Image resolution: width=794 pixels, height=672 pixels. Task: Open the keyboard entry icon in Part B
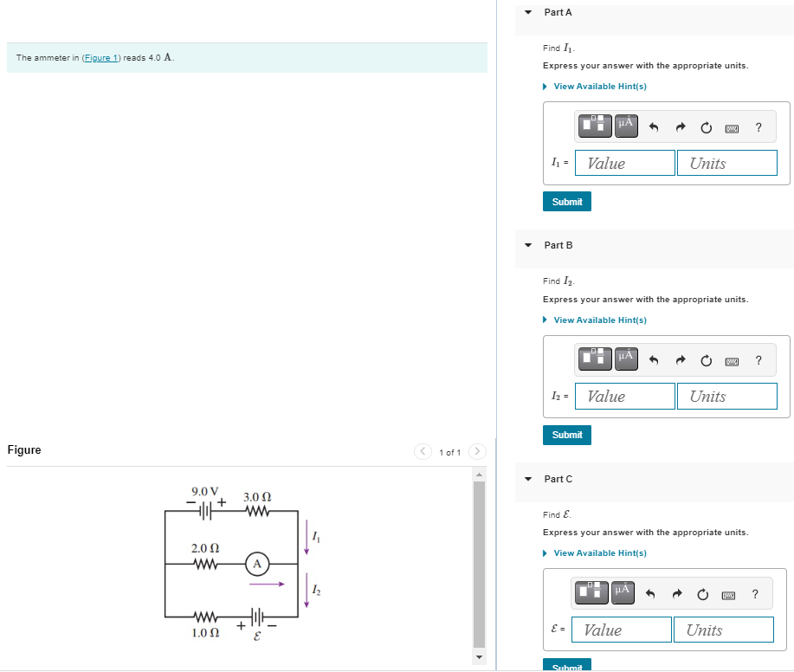tap(732, 361)
